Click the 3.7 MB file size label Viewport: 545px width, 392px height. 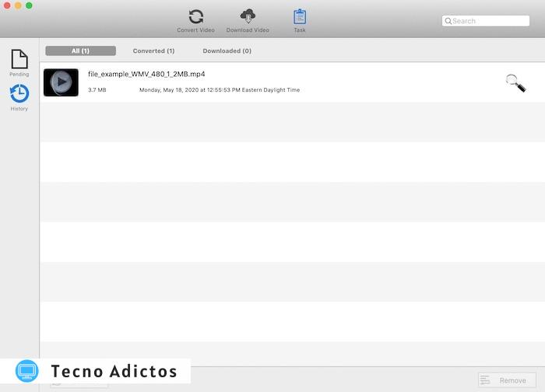coord(97,90)
